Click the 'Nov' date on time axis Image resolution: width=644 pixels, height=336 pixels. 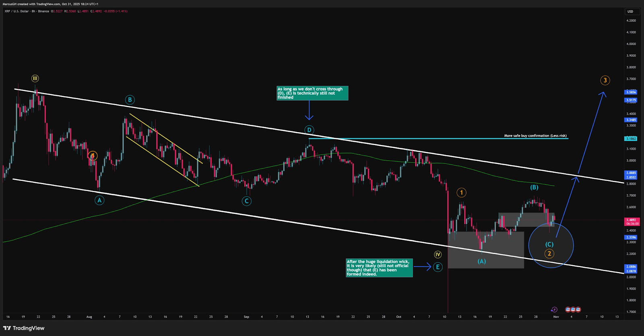(x=556, y=317)
